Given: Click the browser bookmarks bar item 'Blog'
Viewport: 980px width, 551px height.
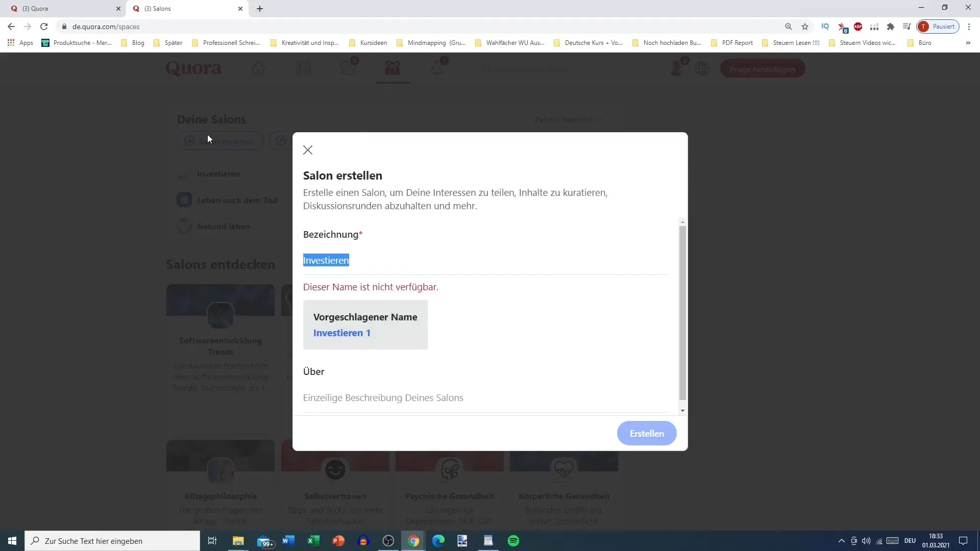Looking at the screenshot, I should tap(138, 42).
